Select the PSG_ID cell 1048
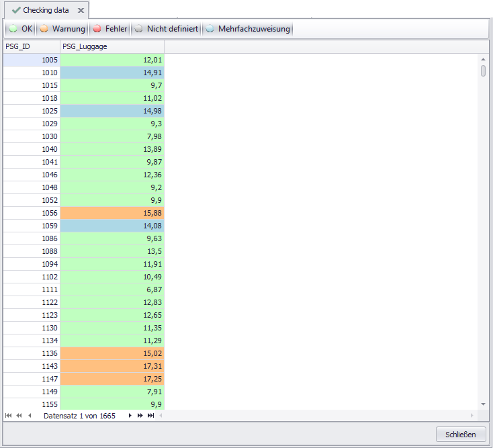493x448 pixels. coord(32,187)
